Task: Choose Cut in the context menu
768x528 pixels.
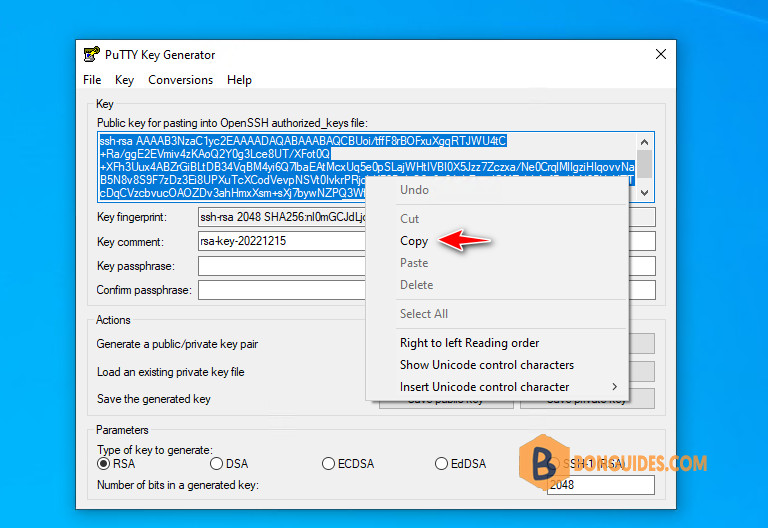Action: tap(409, 219)
